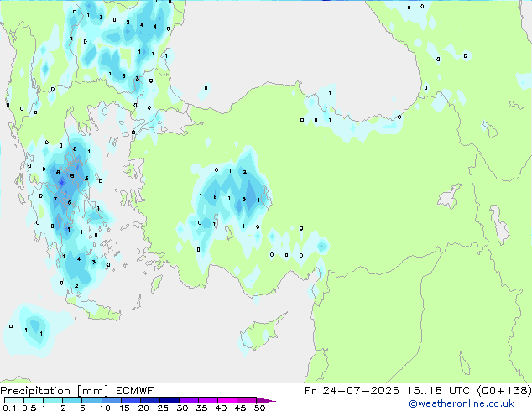This screenshot has width=532, height=411.
Task: Click the 40–45 mm magenta legend swatch
Action: click(x=227, y=400)
